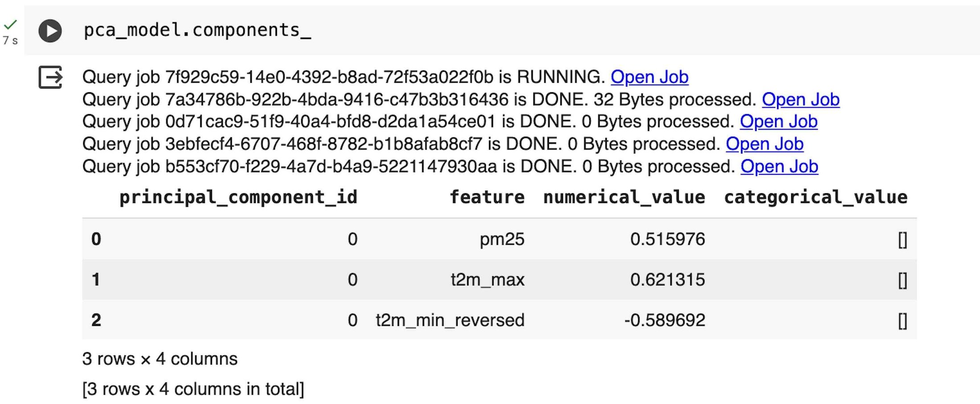The width and height of the screenshot is (980, 404).
Task: Click 'Query job 3ebfecf4... is DONE' text
Action: tap(401, 144)
